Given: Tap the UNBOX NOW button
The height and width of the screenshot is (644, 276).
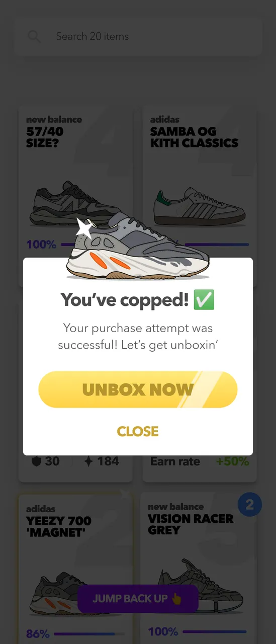Looking at the screenshot, I should pyautogui.click(x=138, y=389).
